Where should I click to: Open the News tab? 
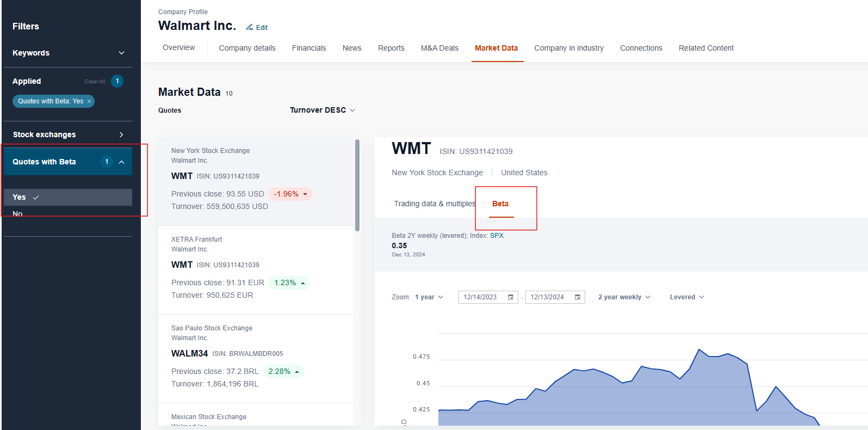point(352,48)
